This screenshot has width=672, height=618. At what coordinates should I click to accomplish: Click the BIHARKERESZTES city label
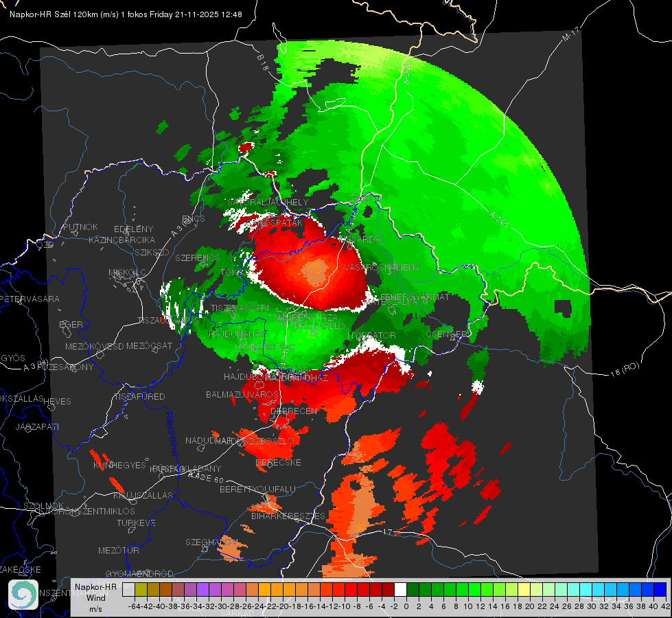[x=288, y=516]
